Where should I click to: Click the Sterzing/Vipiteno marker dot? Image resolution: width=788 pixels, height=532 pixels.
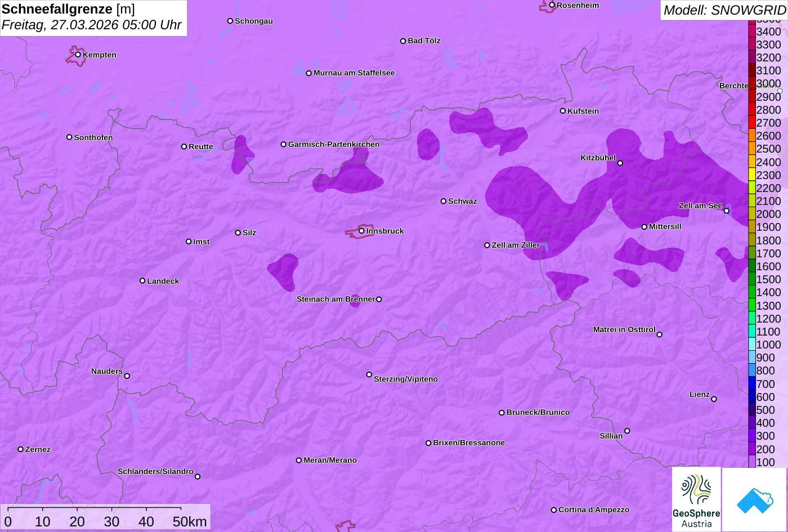click(x=369, y=374)
